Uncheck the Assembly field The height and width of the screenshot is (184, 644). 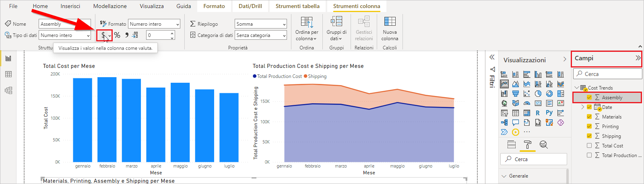click(x=589, y=98)
